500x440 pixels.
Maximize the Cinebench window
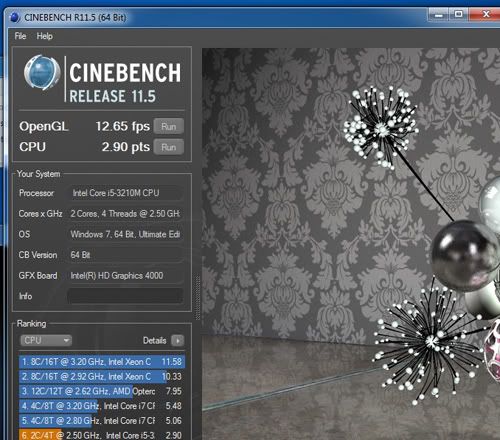[x=459, y=14]
